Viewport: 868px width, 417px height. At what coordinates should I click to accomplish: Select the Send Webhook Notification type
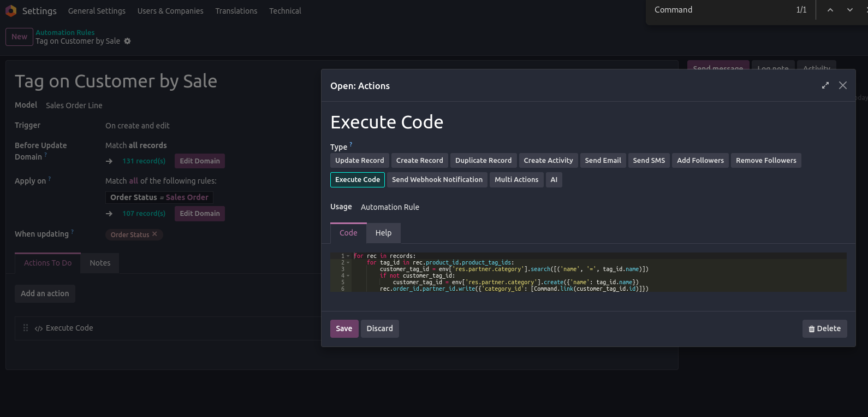(437, 179)
